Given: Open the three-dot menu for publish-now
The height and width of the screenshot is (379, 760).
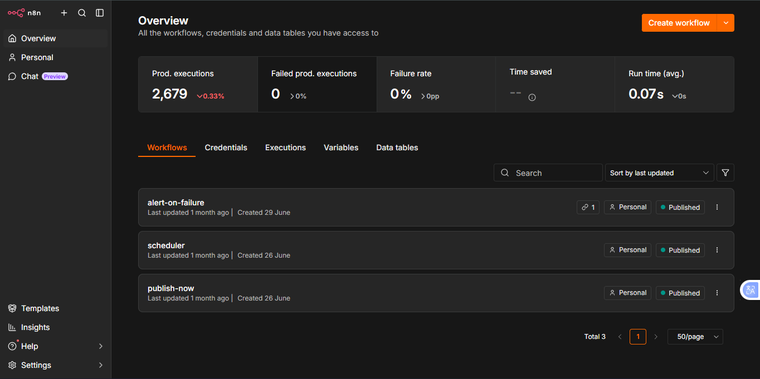Looking at the screenshot, I should pos(717,293).
